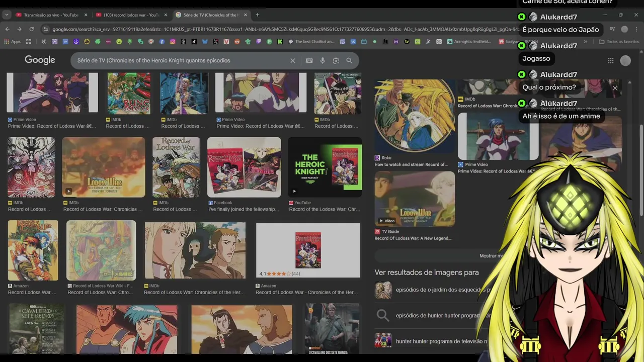The width and height of the screenshot is (644, 362).
Task: Open the Google apps grid
Action: 610,60
